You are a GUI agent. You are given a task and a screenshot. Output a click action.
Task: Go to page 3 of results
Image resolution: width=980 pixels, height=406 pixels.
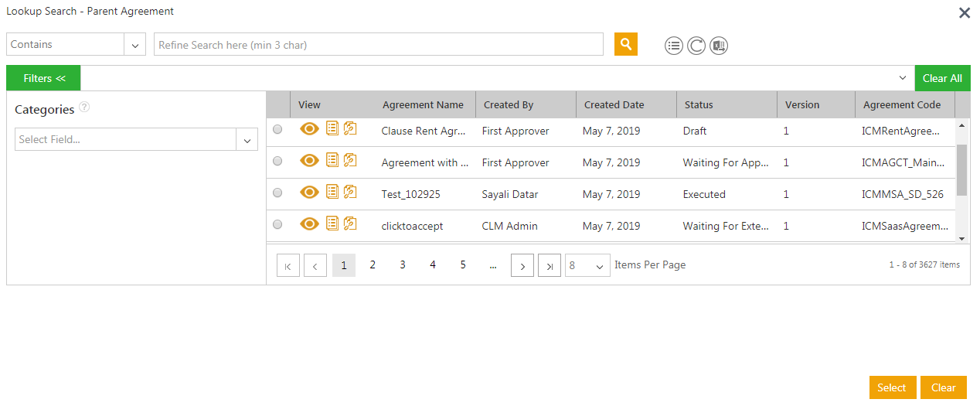tap(403, 265)
